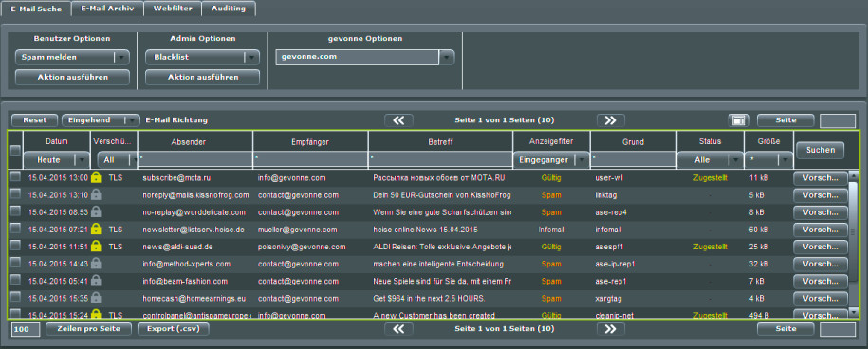Click the top Seite button
The height and width of the screenshot is (349, 868).
click(x=785, y=120)
